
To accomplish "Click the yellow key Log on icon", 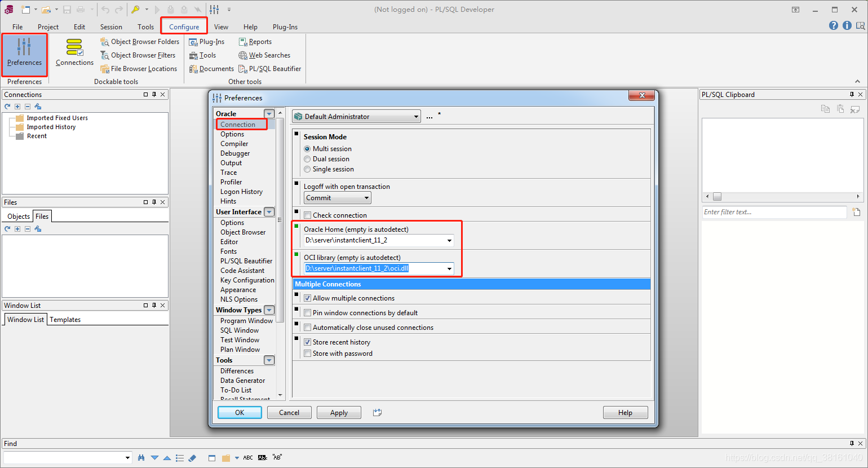I will pyautogui.click(x=136, y=10).
